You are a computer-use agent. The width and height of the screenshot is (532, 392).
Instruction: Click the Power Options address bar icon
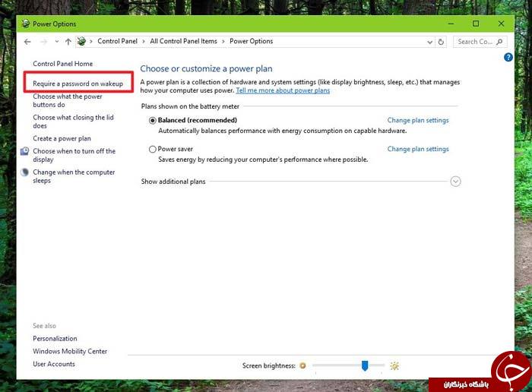coord(81,41)
